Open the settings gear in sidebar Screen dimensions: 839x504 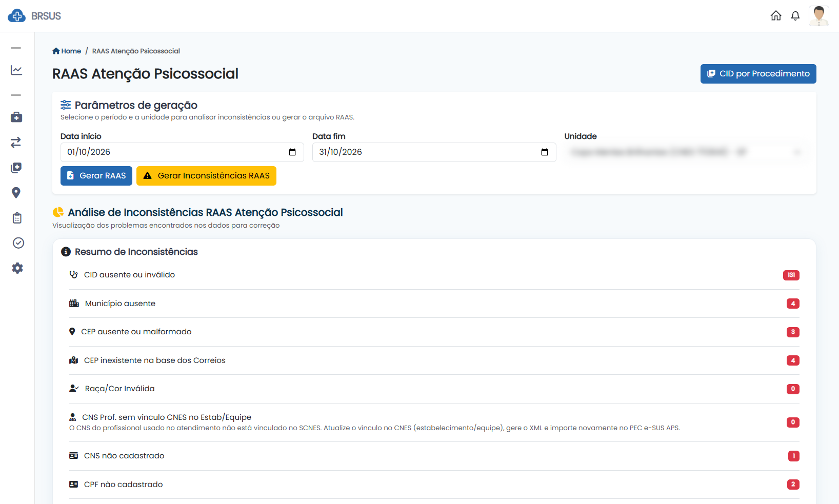coord(17,268)
